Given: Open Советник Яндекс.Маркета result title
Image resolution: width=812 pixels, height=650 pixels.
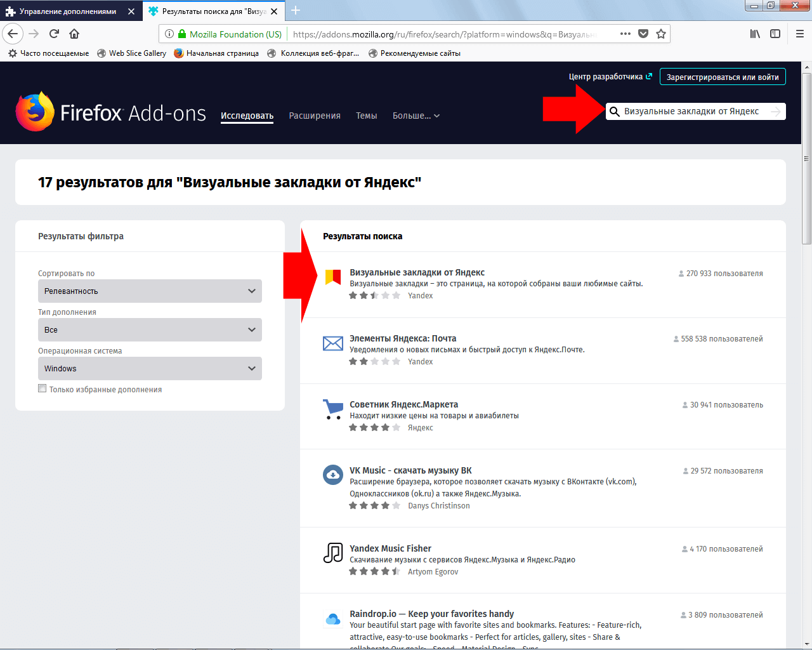Looking at the screenshot, I should [403, 404].
